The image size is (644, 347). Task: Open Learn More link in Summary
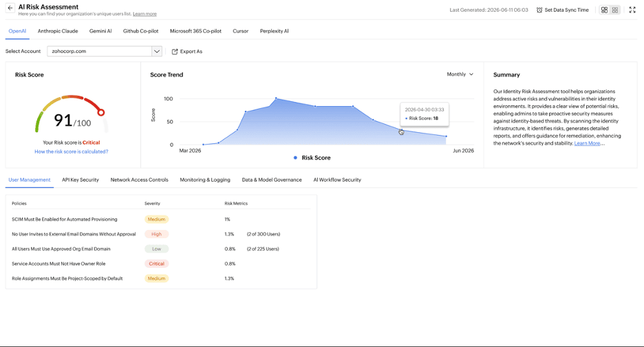coord(588,143)
